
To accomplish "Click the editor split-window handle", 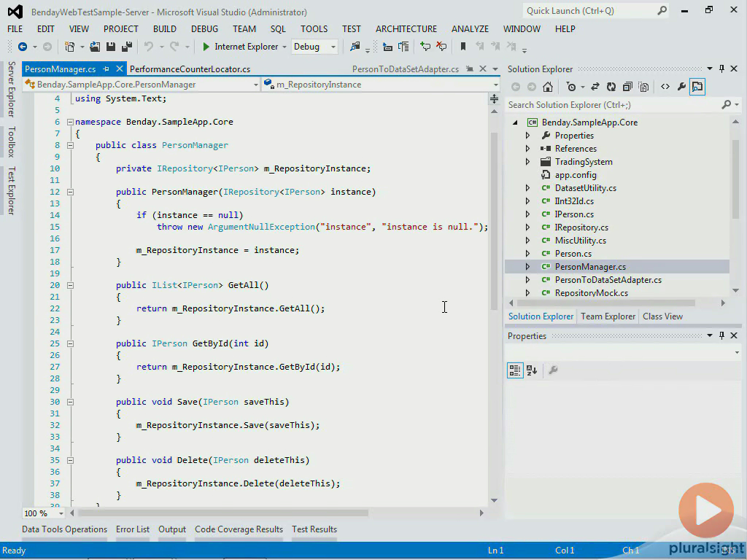I will pos(494,98).
